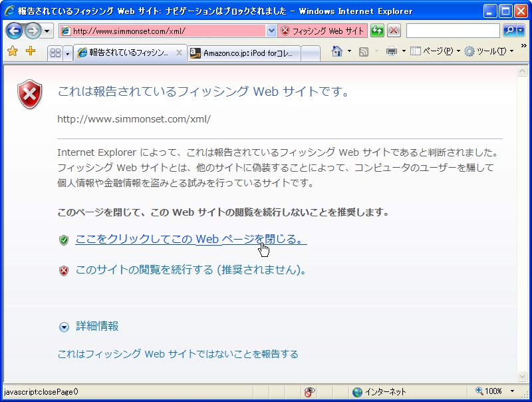Click the 100% zoom level button
This screenshot has height=402, width=532.
coord(489,391)
